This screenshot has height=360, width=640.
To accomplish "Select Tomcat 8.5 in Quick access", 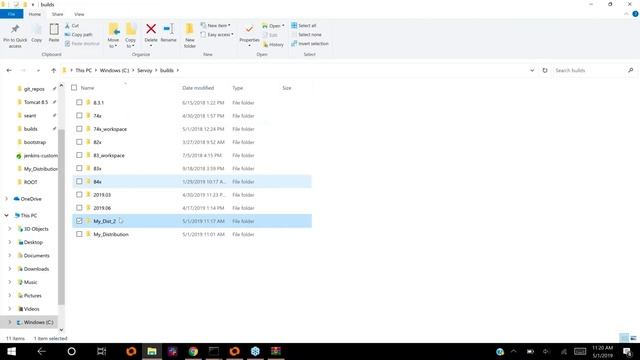I will (x=36, y=102).
